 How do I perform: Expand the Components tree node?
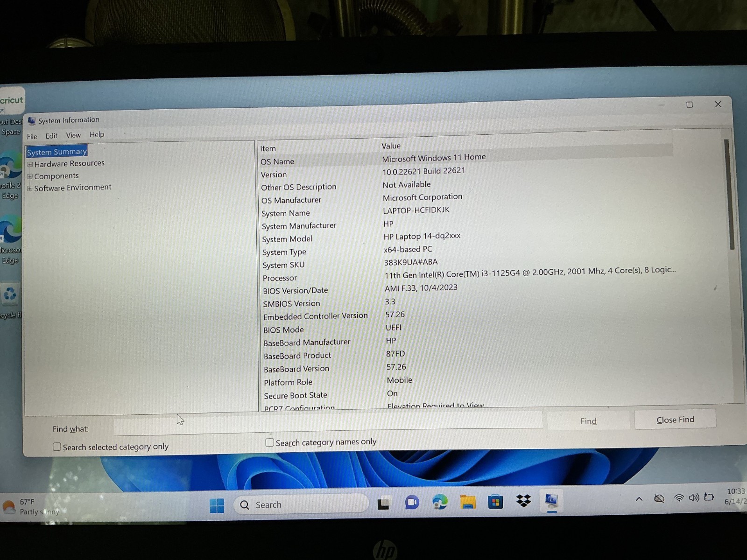[x=30, y=176]
